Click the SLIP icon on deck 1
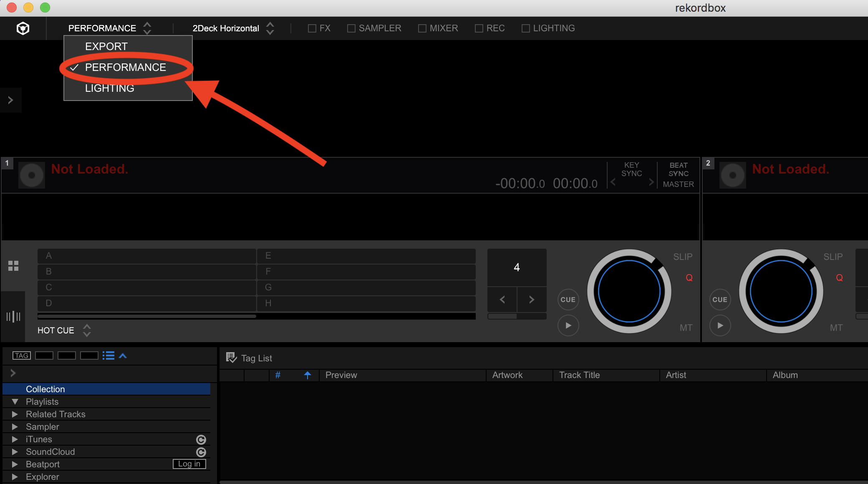This screenshot has width=868, height=484. click(684, 257)
